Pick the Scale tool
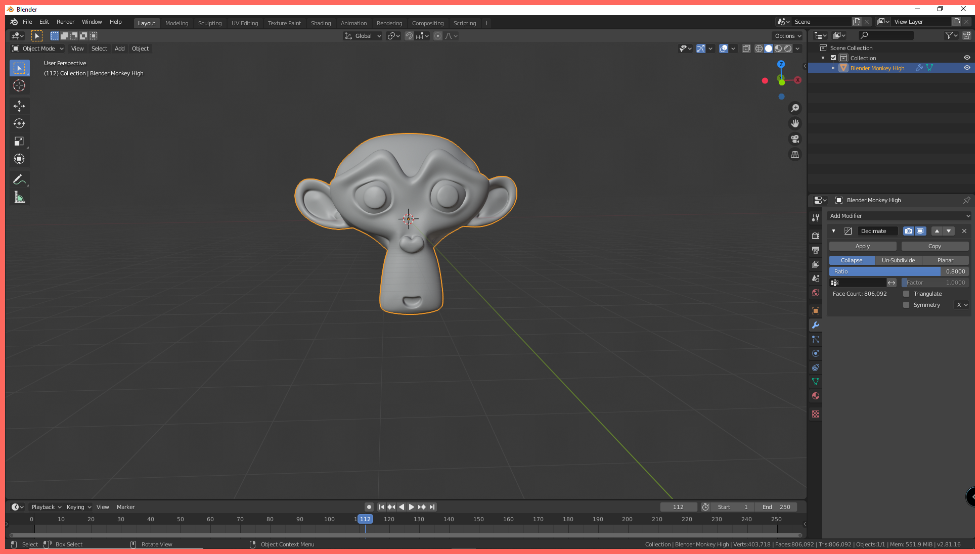The width and height of the screenshot is (980, 554). click(x=19, y=142)
